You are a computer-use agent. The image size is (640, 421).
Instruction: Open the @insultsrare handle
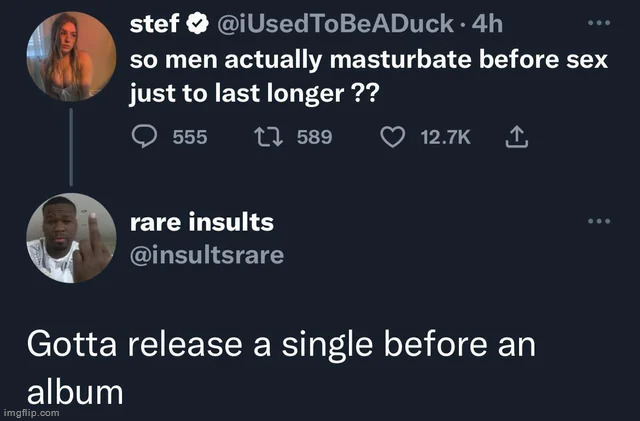[207, 255]
